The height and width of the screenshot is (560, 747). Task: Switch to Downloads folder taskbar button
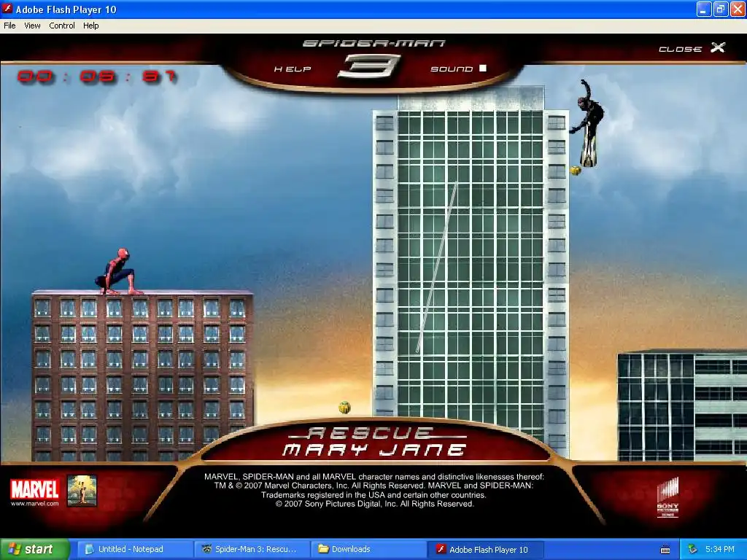367,549
